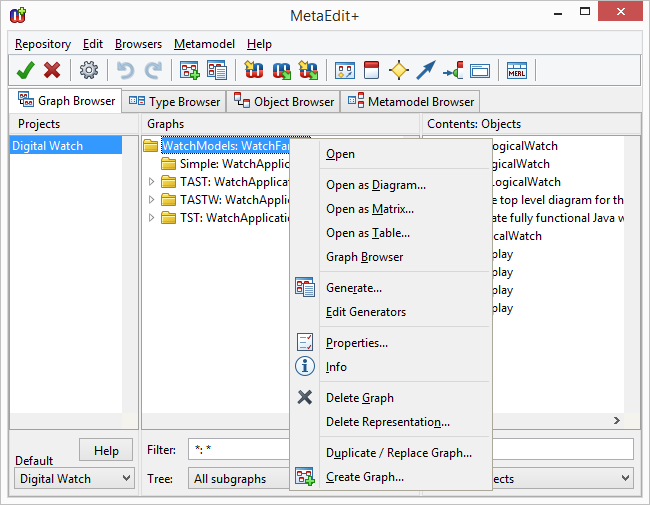Click the Info icon in context menu

[x=305, y=367]
